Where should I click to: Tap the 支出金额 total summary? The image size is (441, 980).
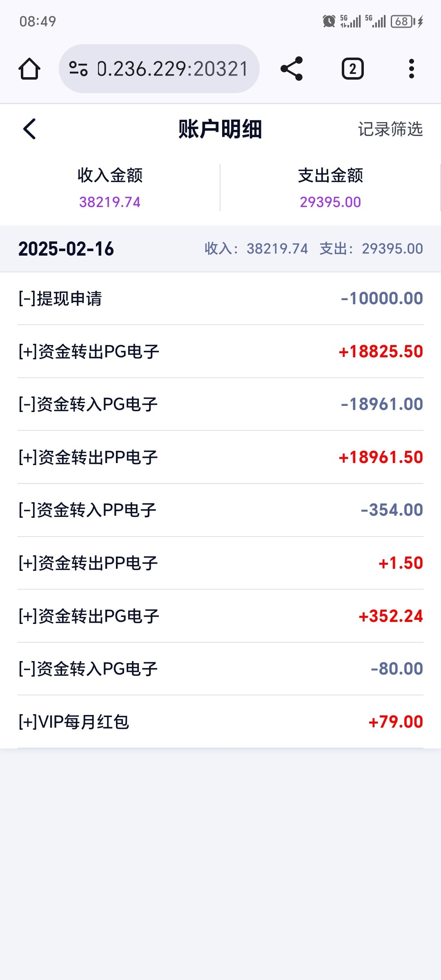[330, 188]
